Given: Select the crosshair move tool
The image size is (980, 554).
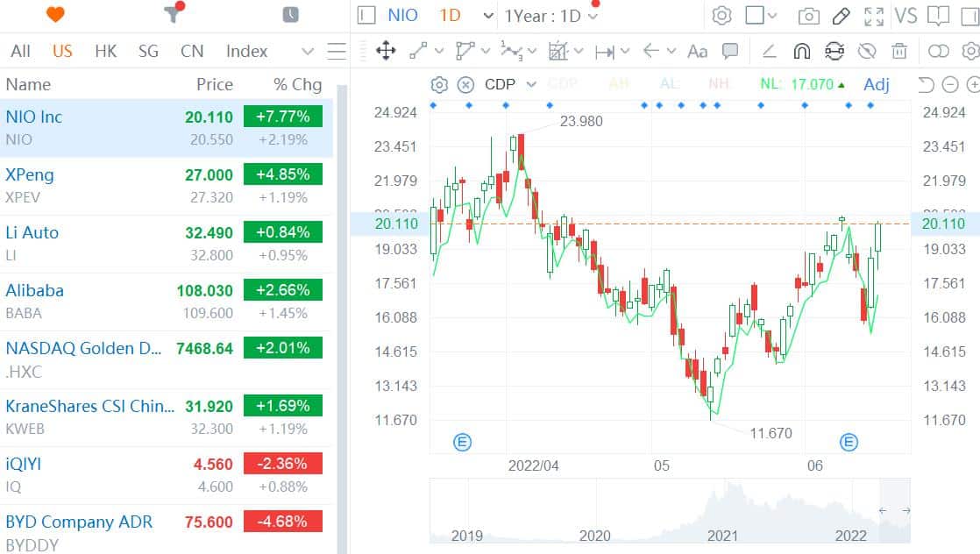Looking at the screenshot, I should pos(386,52).
